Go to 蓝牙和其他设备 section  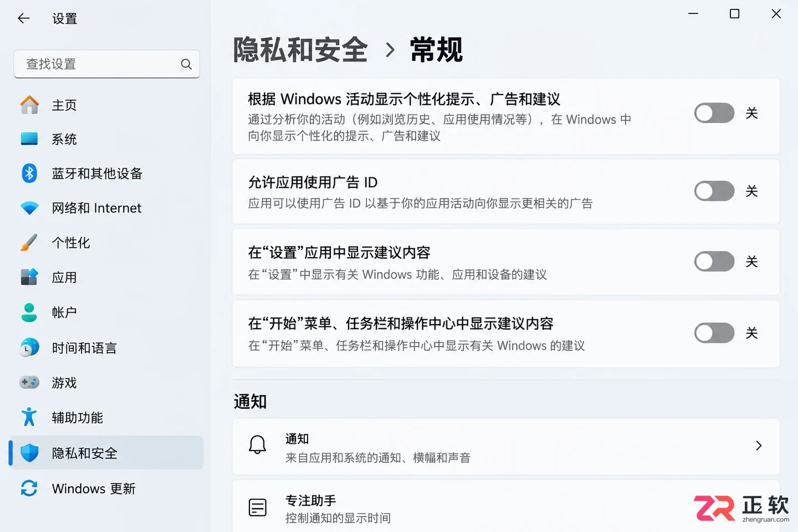(106, 173)
